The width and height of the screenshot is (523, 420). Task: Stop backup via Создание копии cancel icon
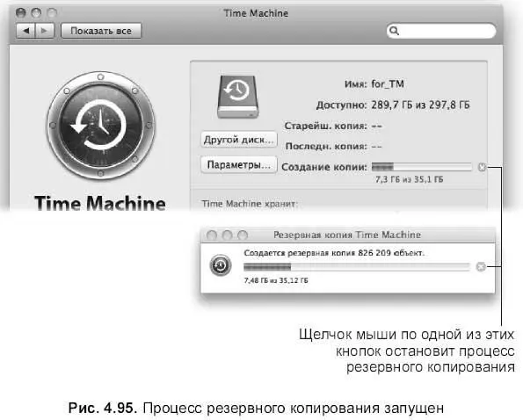[482, 167]
